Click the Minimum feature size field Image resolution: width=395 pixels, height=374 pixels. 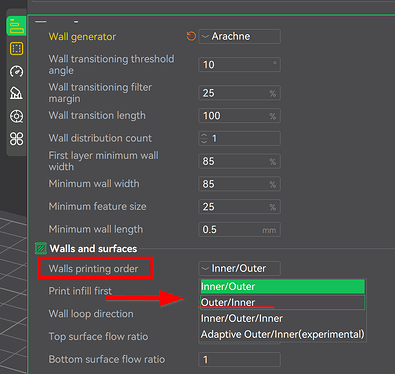point(239,207)
